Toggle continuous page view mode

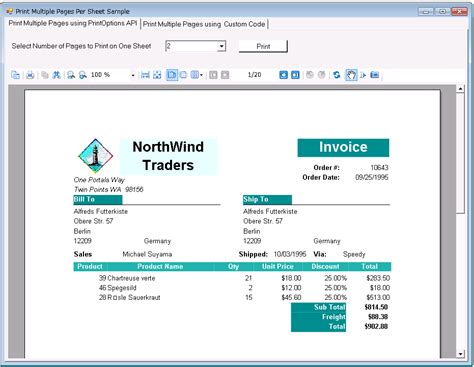[183, 75]
